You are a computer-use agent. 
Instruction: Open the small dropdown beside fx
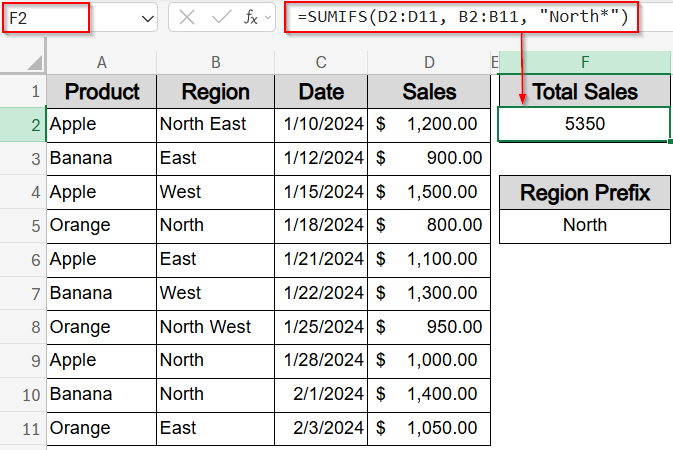(268, 18)
